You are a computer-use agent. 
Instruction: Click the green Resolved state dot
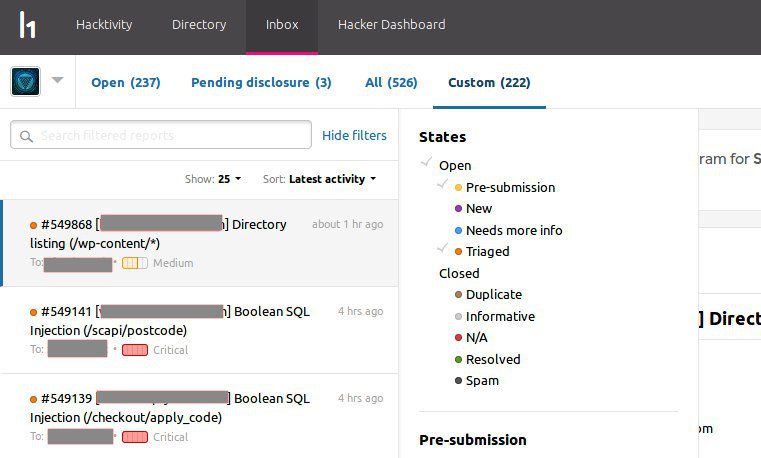tap(458, 360)
